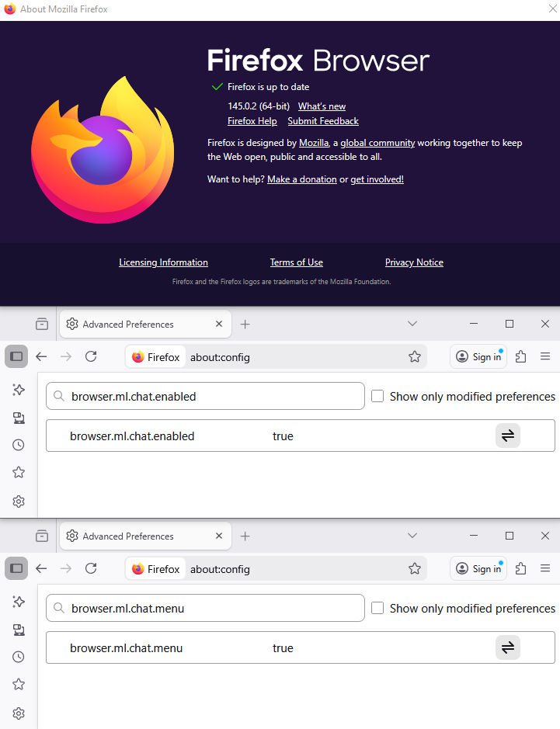Toggle sidebar button in chat.enabled window

tap(16, 356)
